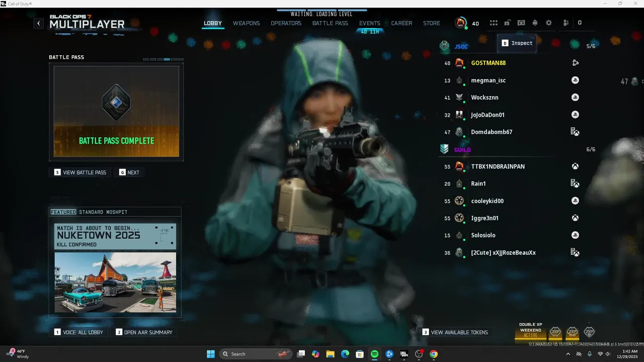644x362 pixels.
Task: Open Google Chrome from the taskbar
Action: (434, 354)
